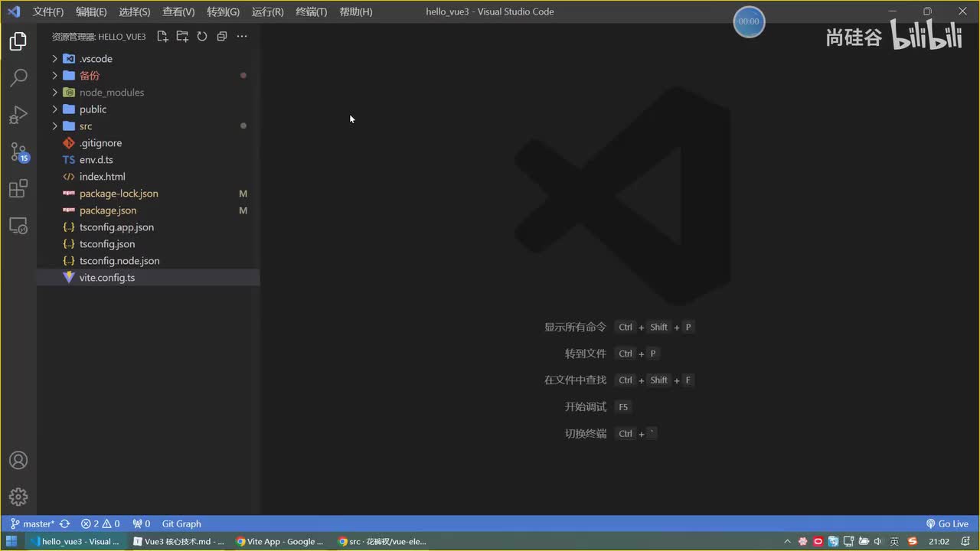Expand the src folder chevron
Viewport: 980px width, 551px height.
[x=55, y=126]
